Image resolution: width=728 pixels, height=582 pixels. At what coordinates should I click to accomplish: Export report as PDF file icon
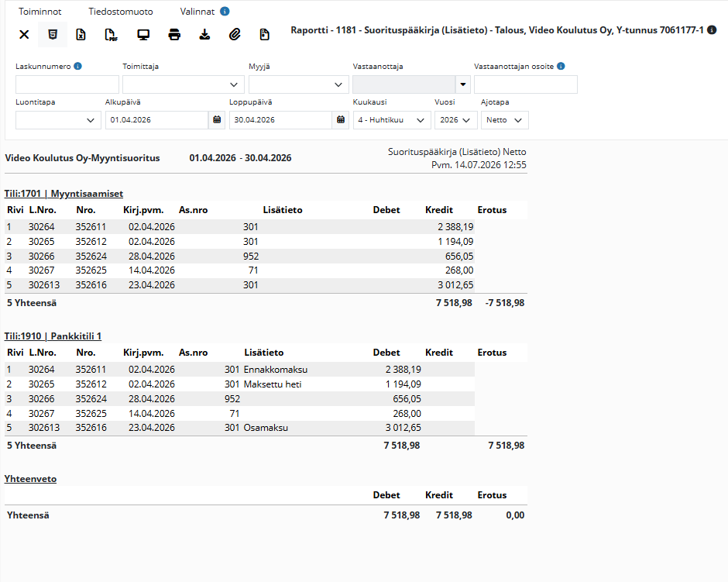click(x=111, y=35)
